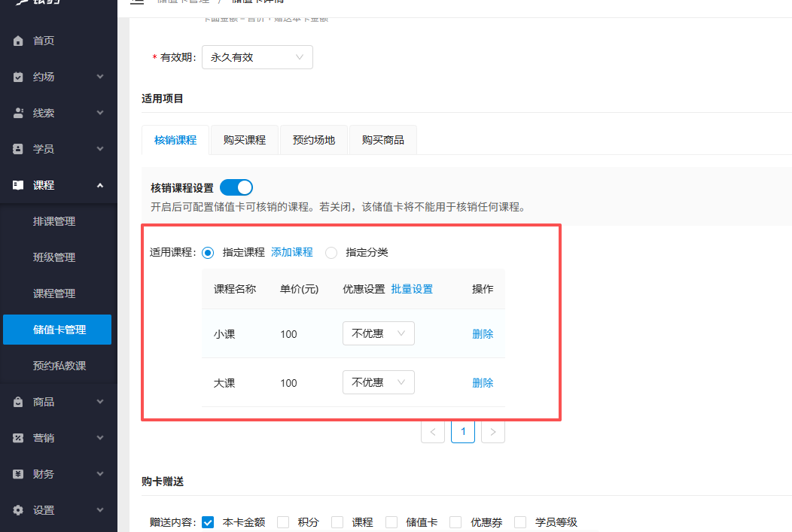This screenshot has height=532, width=792.
Task: Check the 积分 checkbox under 赠送内容
Action: click(x=282, y=521)
